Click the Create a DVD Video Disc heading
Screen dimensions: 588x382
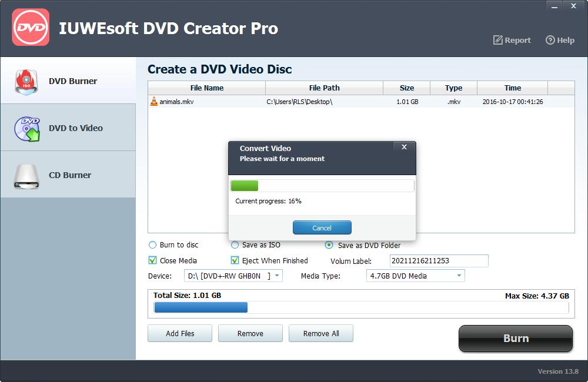(220, 69)
